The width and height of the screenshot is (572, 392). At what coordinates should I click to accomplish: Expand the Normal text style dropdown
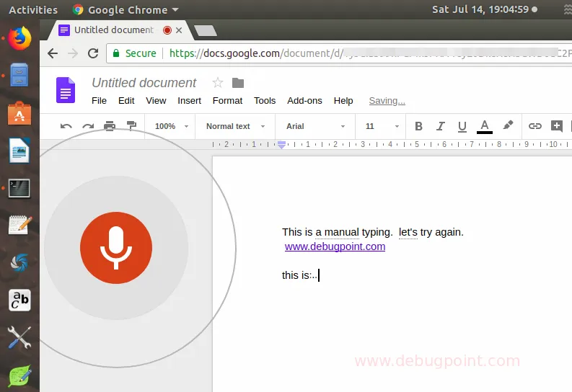pos(235,126)
